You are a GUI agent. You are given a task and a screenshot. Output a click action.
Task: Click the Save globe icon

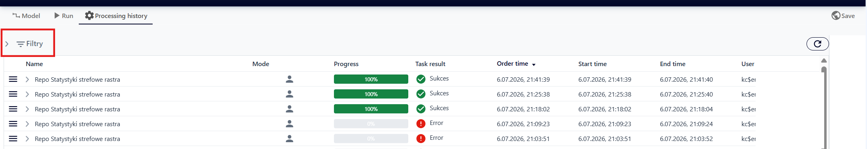(836, 16)
